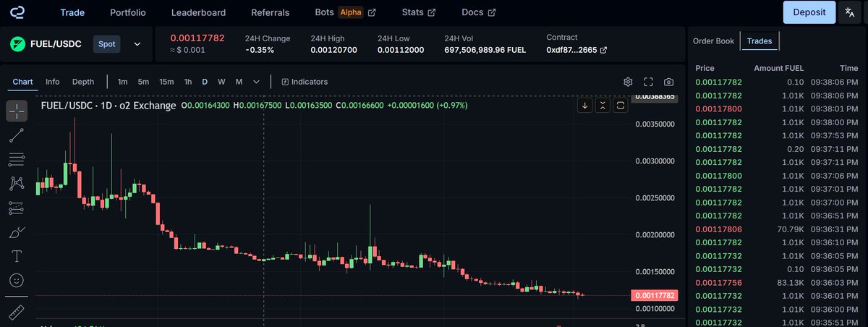Open the Referrals page
The height and width of the screenshot is (327, 868).
(x=271, y=12)
